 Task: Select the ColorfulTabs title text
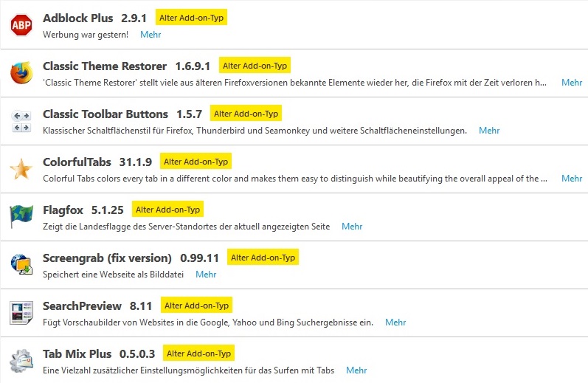(x=77, y=162)
